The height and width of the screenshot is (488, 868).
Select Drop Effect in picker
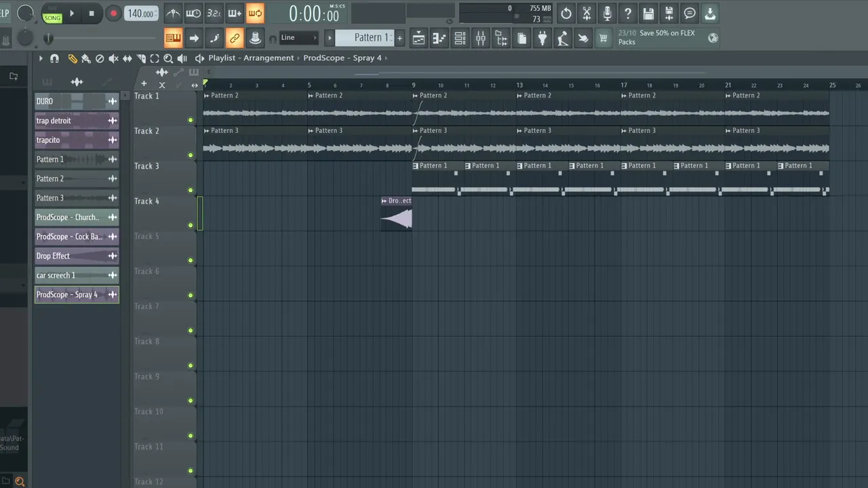pyautogui.click(x=77, y=256)
